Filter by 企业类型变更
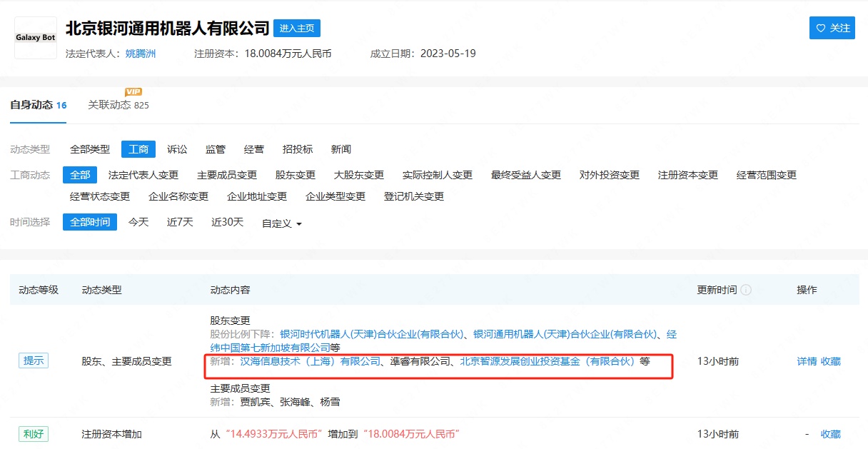 point(335,196)
